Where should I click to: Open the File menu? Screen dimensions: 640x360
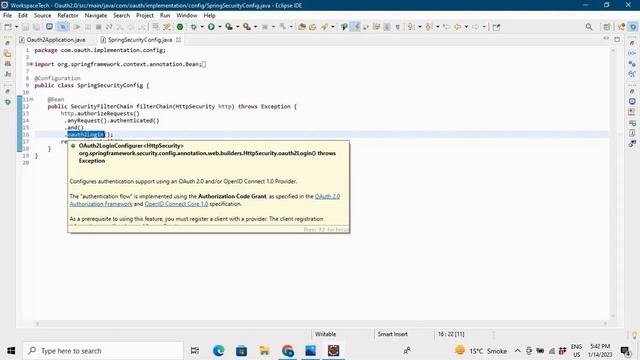pos(7,16)
